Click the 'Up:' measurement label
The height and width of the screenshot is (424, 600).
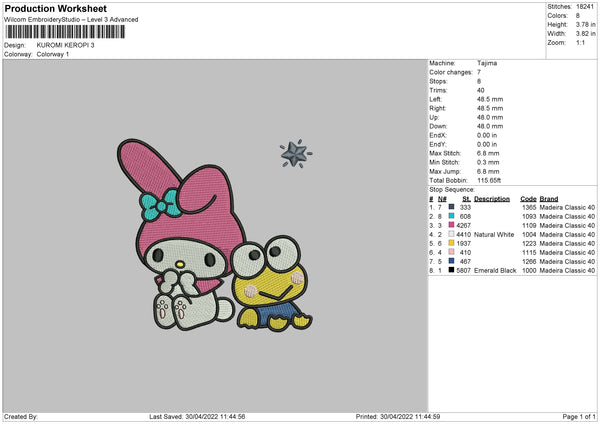coord(434,117)
